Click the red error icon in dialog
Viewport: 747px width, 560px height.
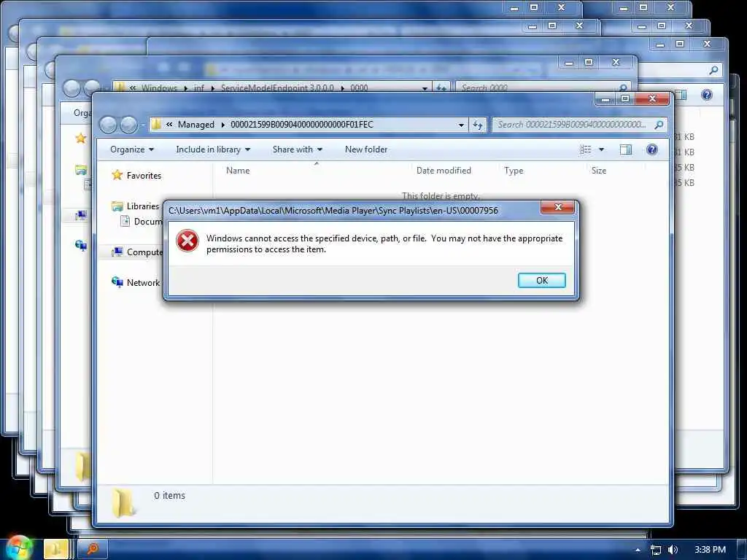(187, 241)
